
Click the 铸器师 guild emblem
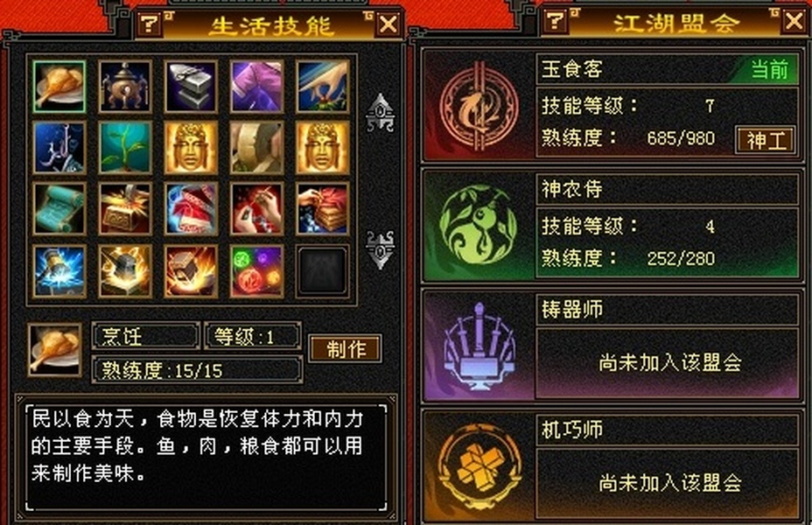coord(479,346)
